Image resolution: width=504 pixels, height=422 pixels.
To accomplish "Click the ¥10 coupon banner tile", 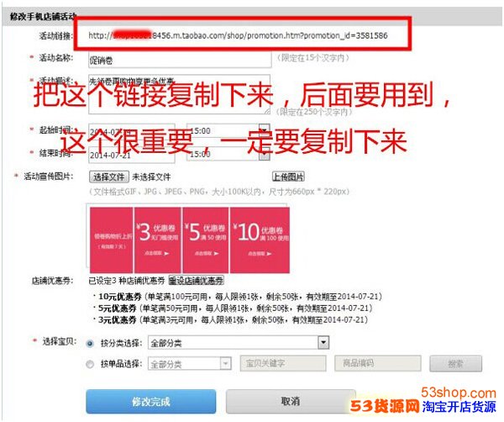I will (x=260, y=240).
